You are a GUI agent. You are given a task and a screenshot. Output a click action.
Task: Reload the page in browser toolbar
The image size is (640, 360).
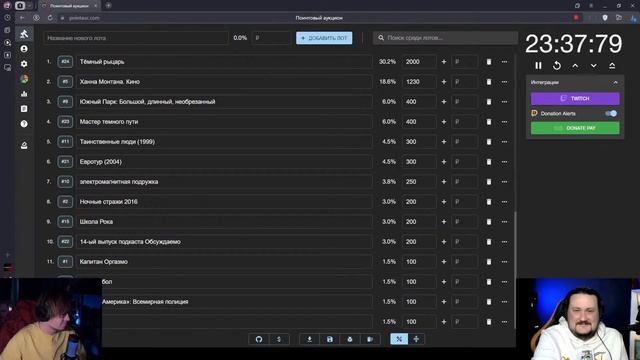click(50, 18)
